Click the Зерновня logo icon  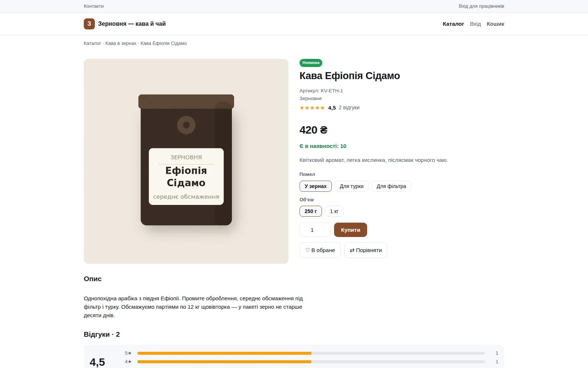pos(89,24)
